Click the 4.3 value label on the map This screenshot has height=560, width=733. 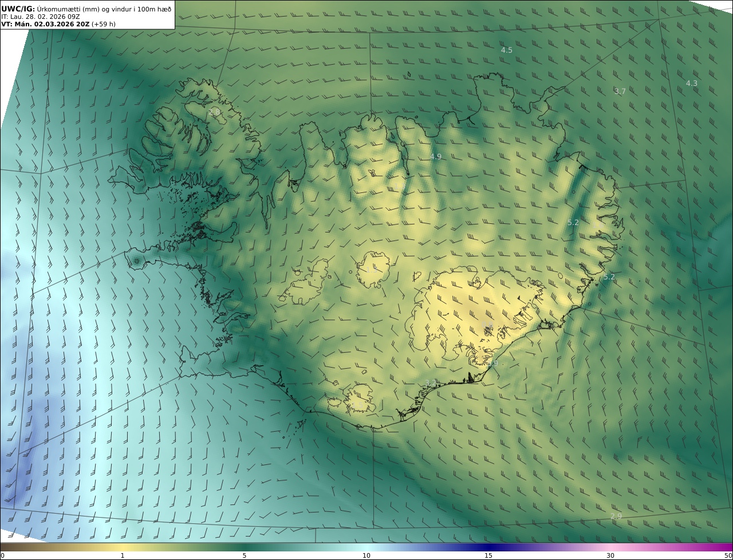pos(692,84)
